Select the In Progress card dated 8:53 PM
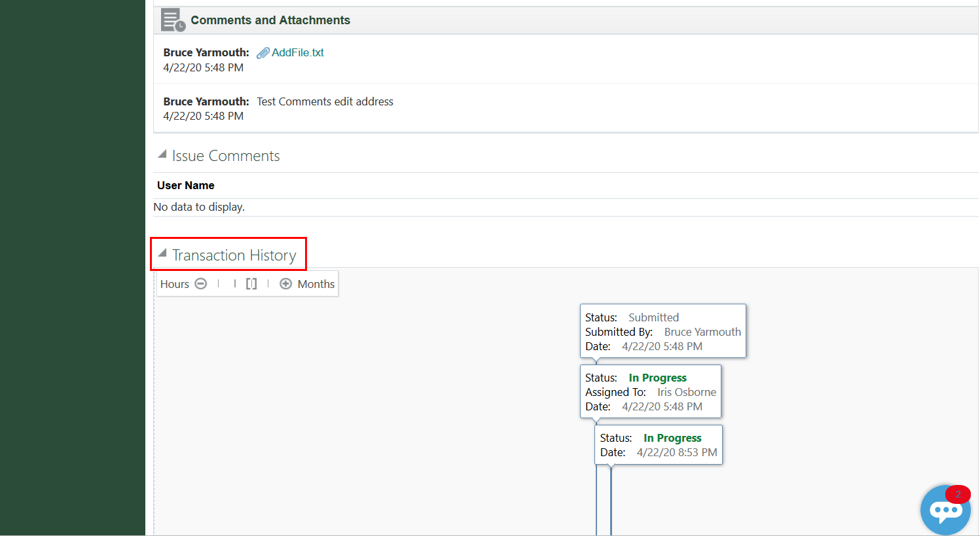The image size is (980, 536). pos(658,445)
